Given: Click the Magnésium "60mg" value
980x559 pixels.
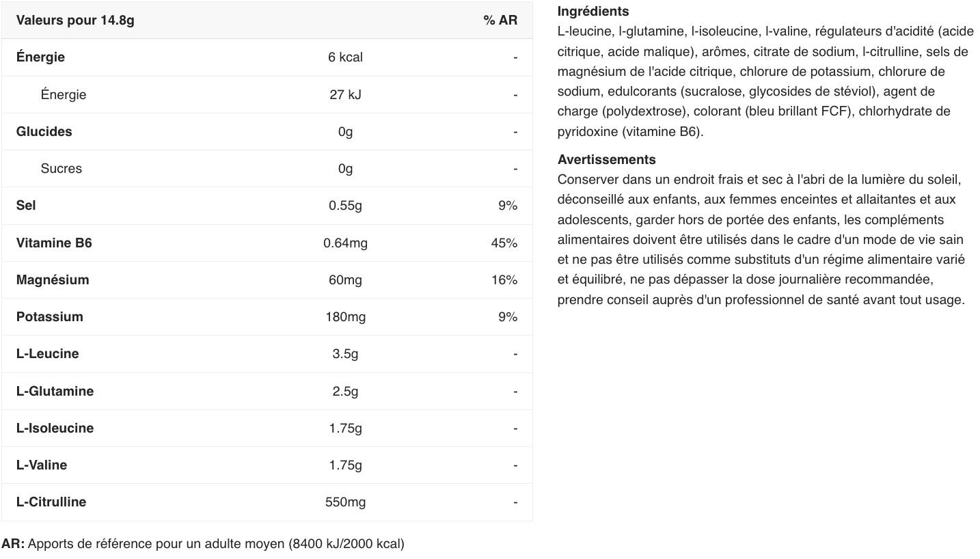Looking at the screenshot, I should point(345,280).
